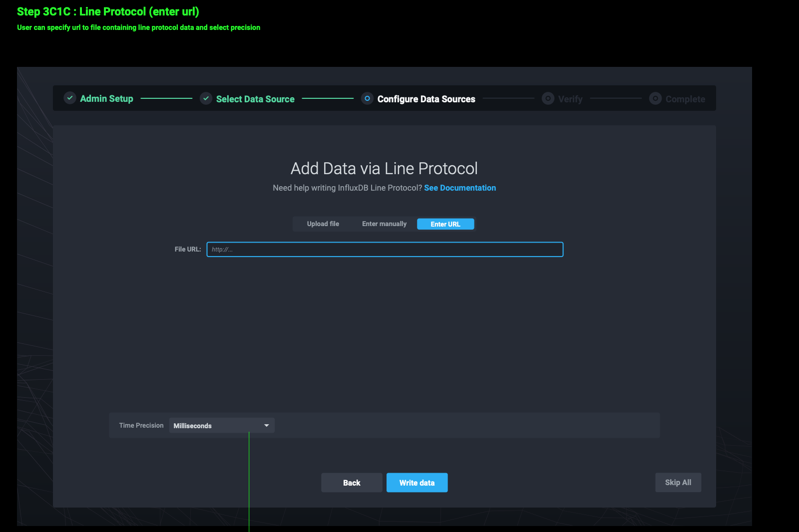This screenshot has height=532, width=799.
Task: Go to the Select Data Source step
Action: (x=255, y=99)
